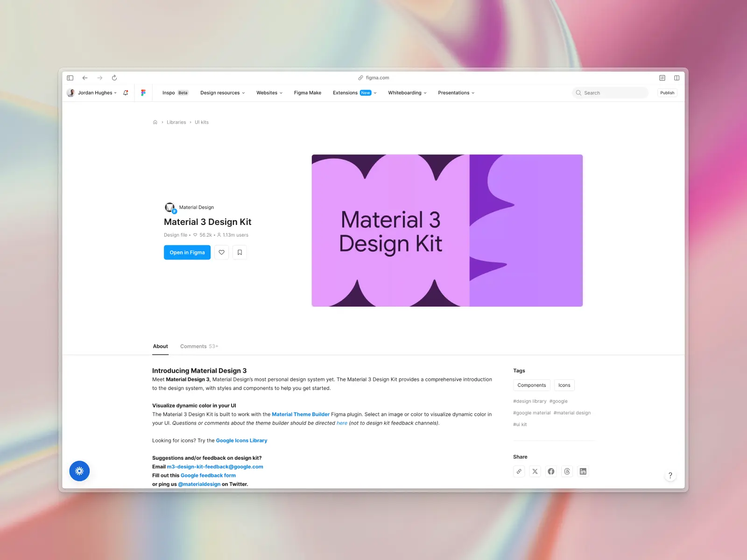Open the Google Icons Library link

coord(241,441)
